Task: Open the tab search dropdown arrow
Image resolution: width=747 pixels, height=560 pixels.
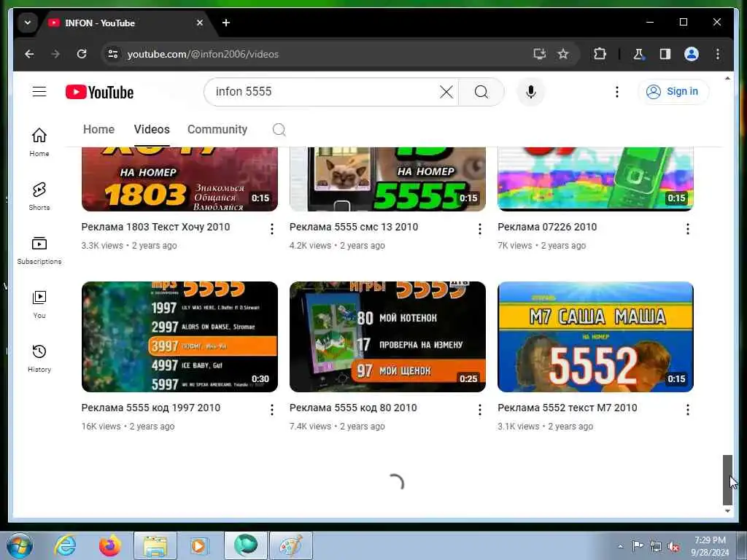Action: coord(28,23)
